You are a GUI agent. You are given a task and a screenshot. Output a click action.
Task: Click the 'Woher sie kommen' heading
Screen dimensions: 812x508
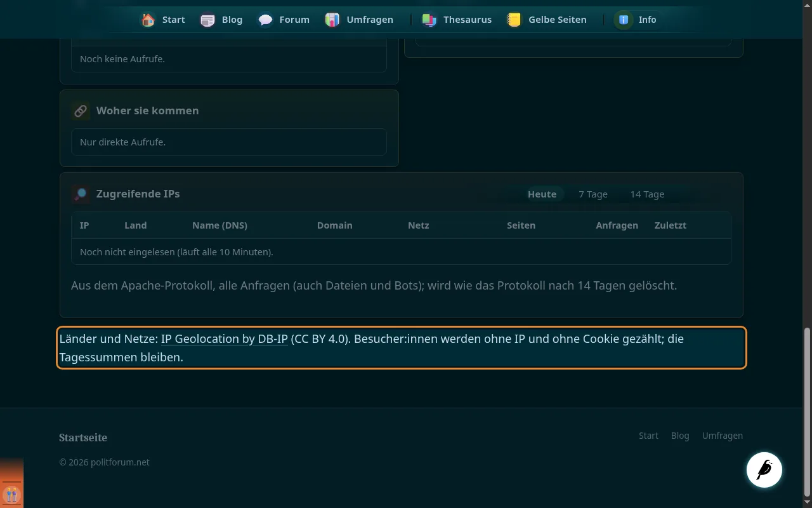click(148, 110)
